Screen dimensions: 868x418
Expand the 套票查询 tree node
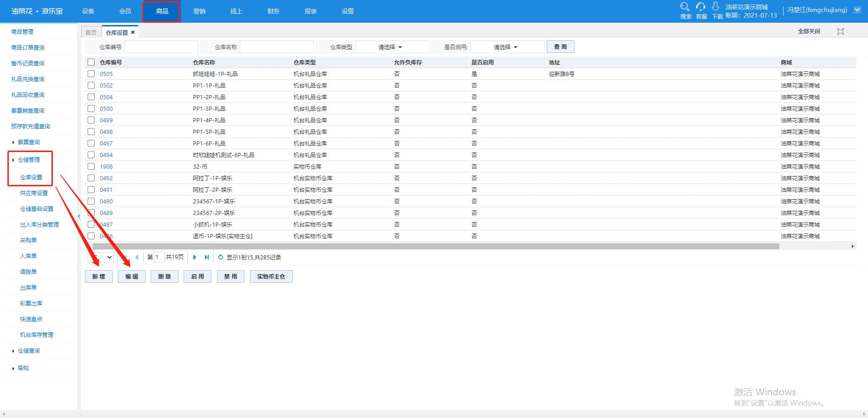[x=13, y=142]
